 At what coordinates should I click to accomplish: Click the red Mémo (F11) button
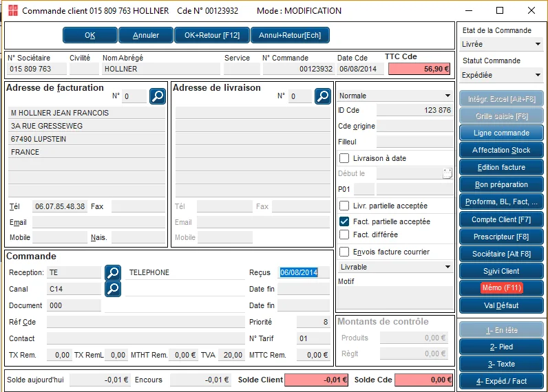pos(501,288)
